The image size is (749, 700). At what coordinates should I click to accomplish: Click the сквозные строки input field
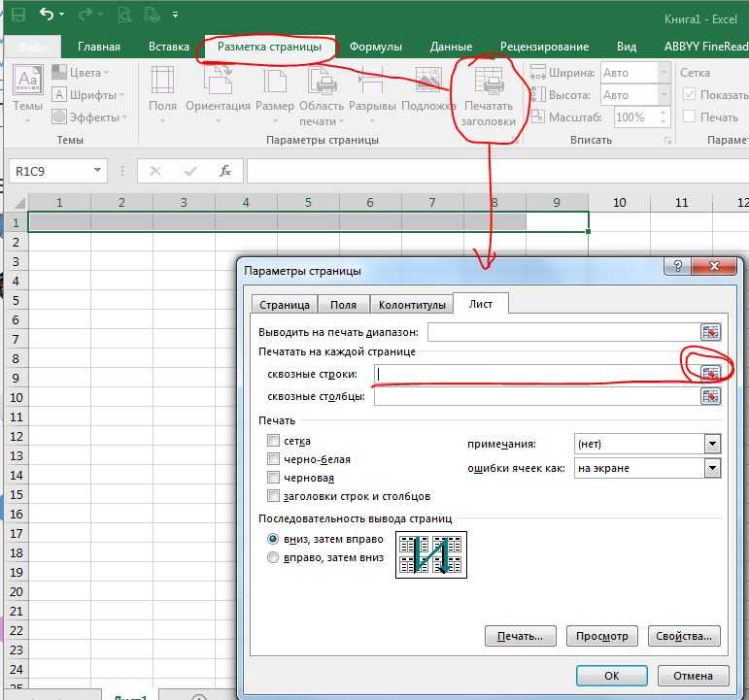(537, 374)
